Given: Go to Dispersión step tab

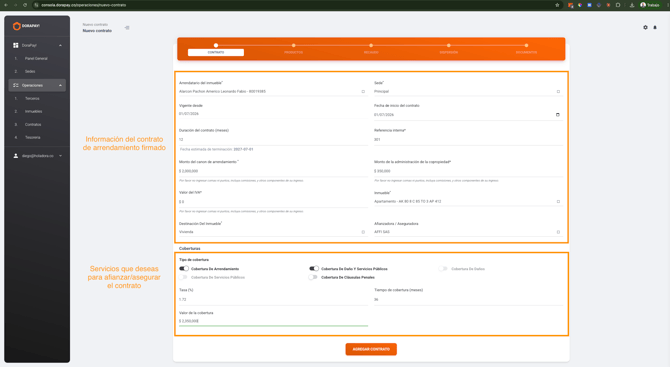Looking at the screenshot, I should pos(449,52).
